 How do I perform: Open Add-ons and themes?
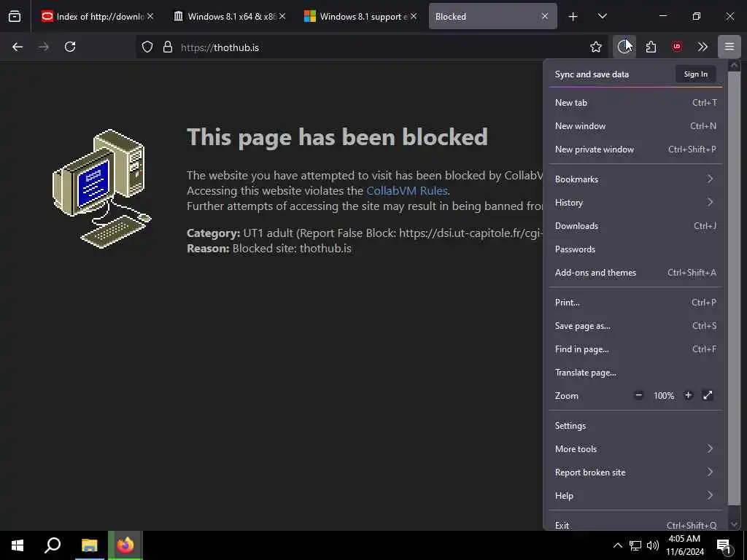(635, 273)
